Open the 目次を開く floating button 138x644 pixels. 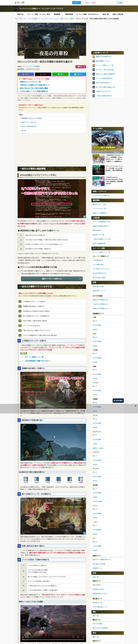[x=118, y=400]
